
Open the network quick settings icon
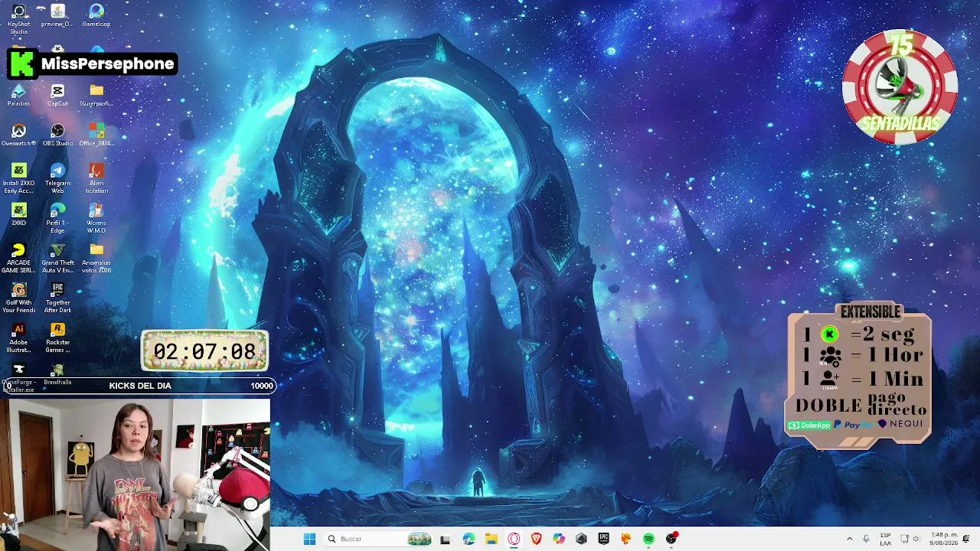904,539
